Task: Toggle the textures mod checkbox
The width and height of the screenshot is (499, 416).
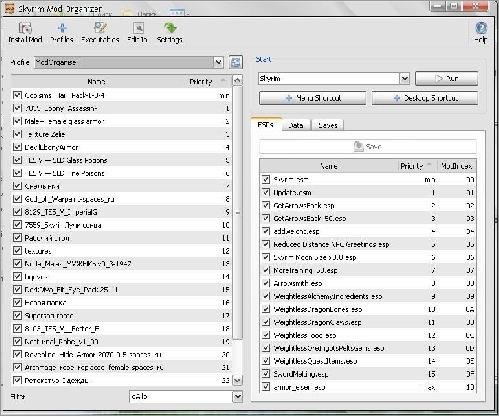Action: click(x=17, y=251)
